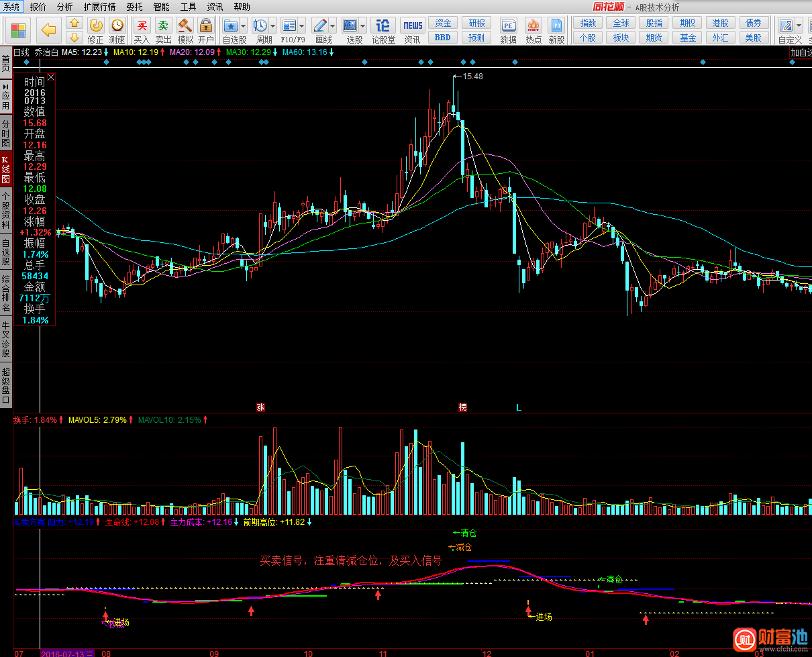Go back using the yellow left arrow

(x=48, y=30)
